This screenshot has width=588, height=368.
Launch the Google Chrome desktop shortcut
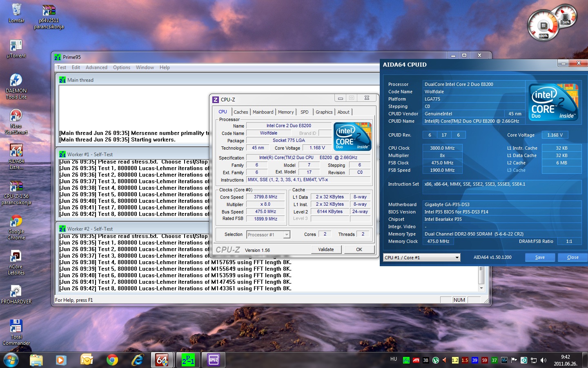pyautogui.click(x=16, y=227)
